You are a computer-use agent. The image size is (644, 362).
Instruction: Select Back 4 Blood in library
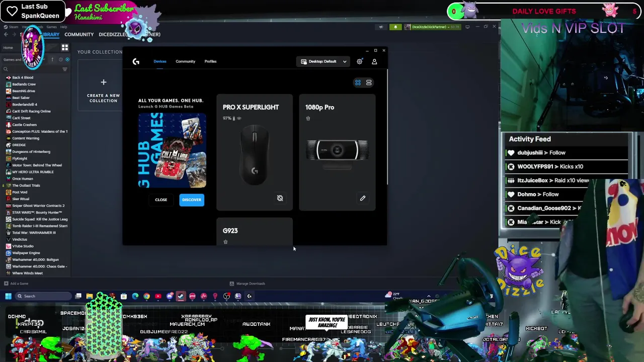pyautogui.click(x=23, y=77)
